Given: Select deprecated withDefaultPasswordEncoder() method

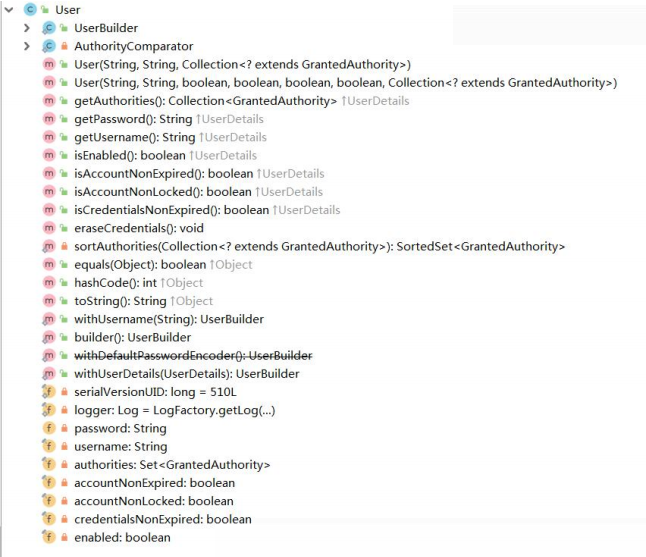Looking at the screenshot, I should pyautogui.click(x=193, y=355).
